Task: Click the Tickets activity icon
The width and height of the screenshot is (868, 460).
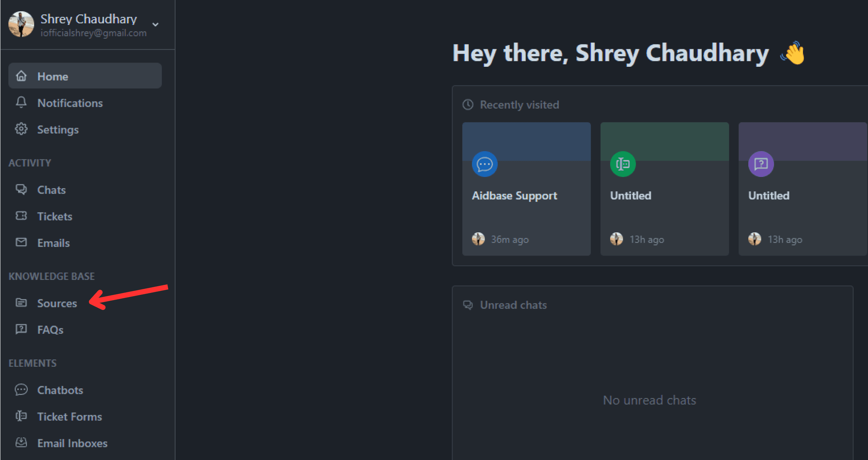Action: [21, 216]
